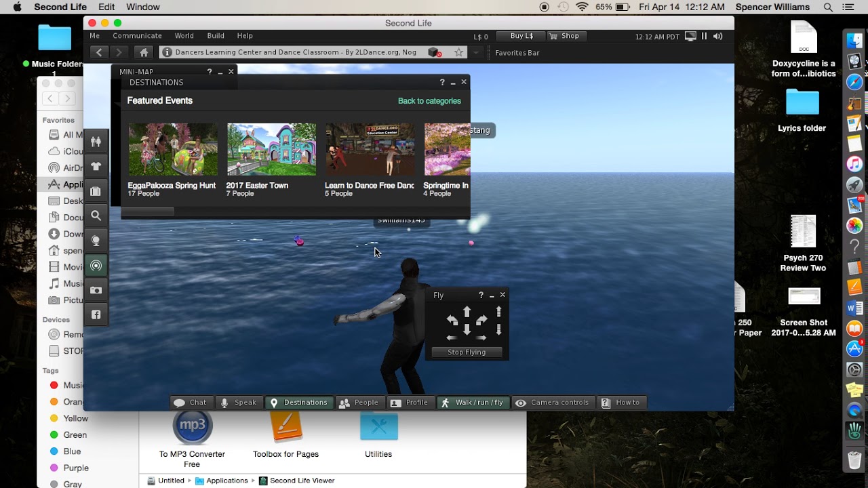This screenshot has height=488, width=868.
Task: Open the Profile toolbar button
Action: [x=410, y=403]
